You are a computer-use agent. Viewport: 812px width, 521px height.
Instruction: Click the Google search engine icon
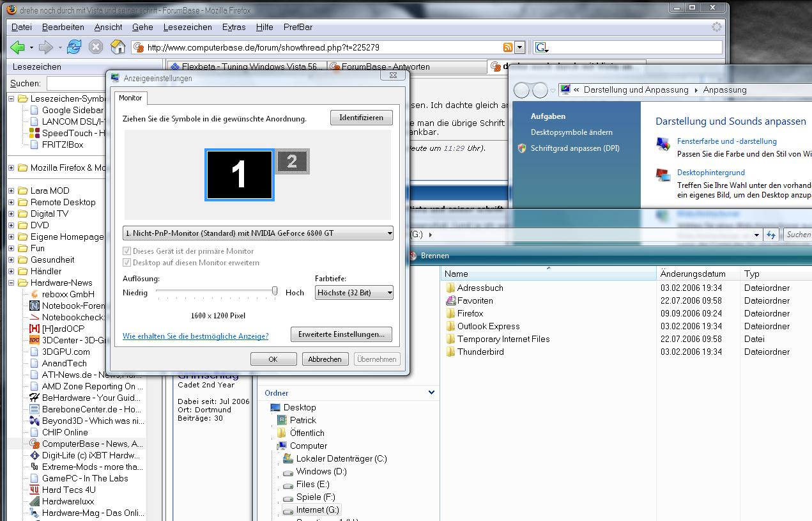coord(540,47)
